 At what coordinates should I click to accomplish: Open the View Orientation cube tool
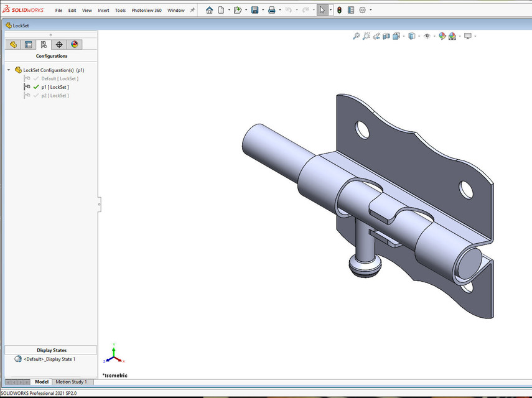pyautogui.click(x=398, y=35)
